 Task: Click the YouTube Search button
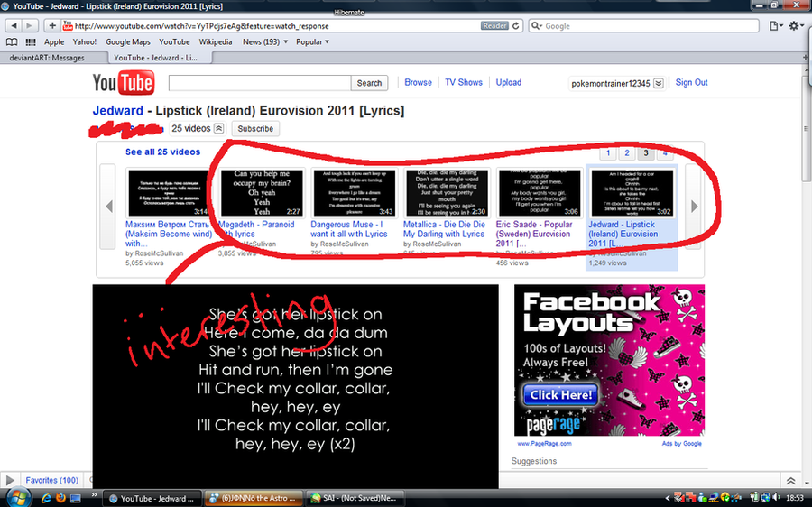click(369, 83)
